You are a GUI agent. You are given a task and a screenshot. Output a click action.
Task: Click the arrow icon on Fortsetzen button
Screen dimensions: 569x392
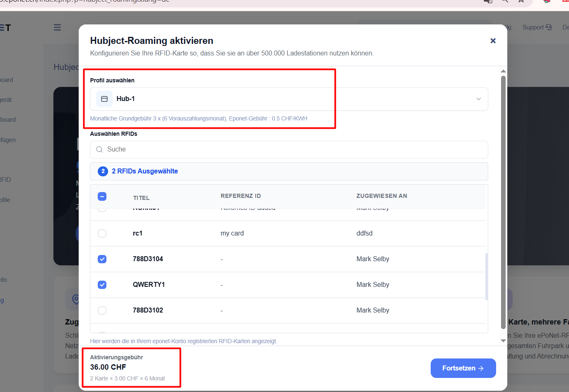point(481,368)
